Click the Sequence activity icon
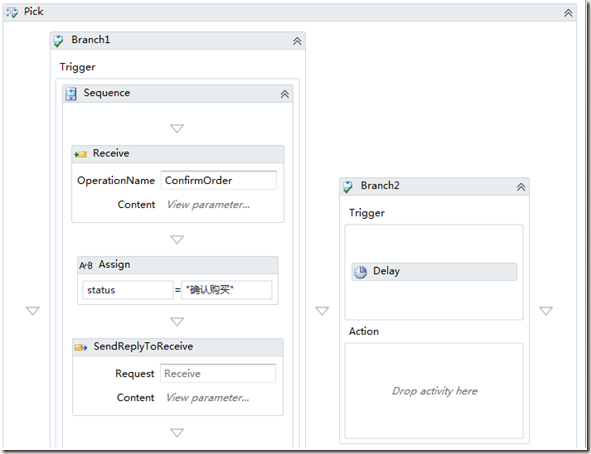 [71, 94]
